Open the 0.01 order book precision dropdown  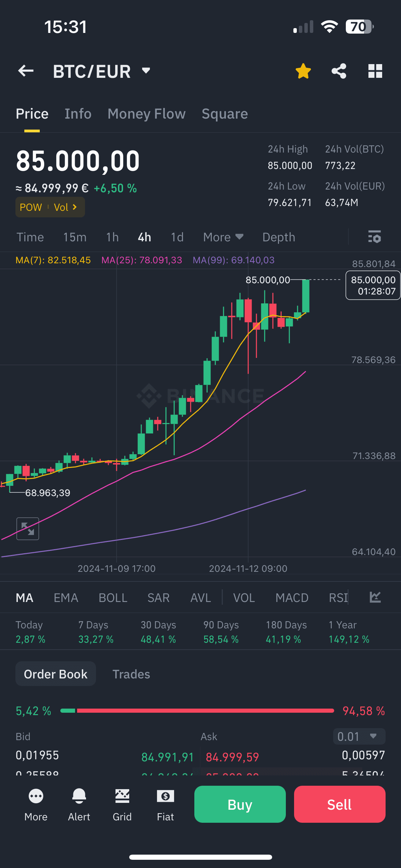point(359,736)
